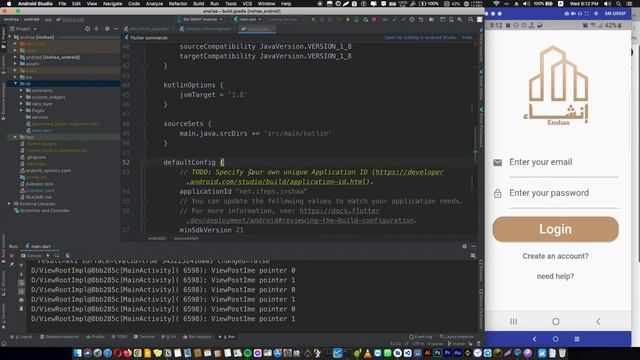Viewport: 640px width, 360px height.
Task: Click Open for Editing in Android Studio link
Action: pos(420,38)
